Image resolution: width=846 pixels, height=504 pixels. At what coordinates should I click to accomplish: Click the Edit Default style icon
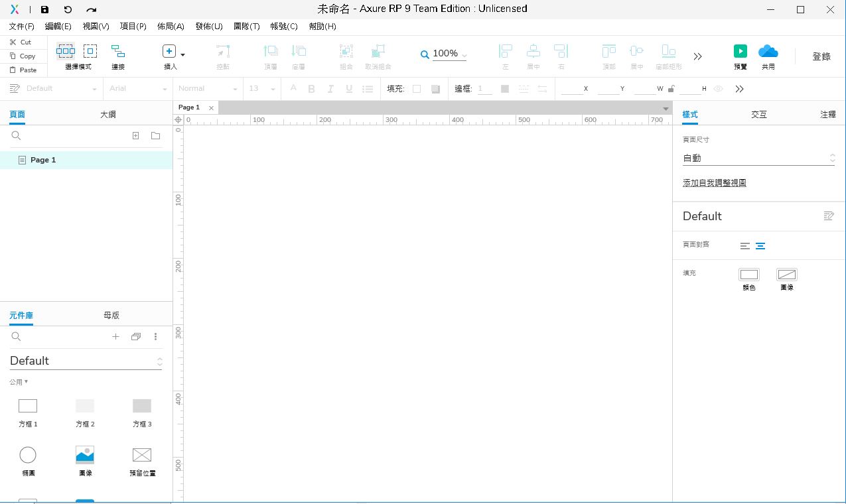(x=828, y=216)
